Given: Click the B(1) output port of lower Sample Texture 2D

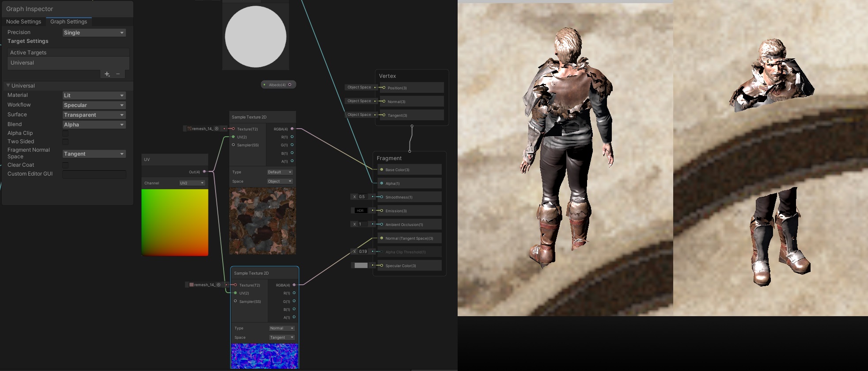Looking at the screenshot, I should [294, 309].
